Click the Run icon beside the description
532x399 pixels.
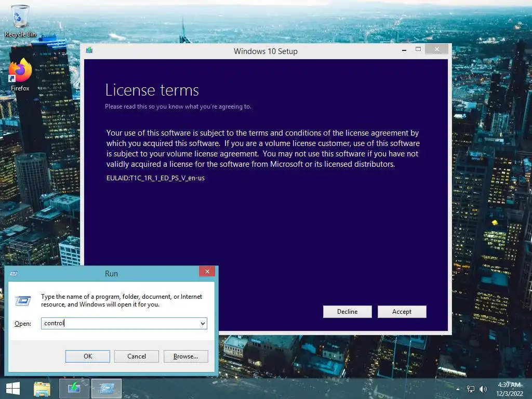coord(23,301)
